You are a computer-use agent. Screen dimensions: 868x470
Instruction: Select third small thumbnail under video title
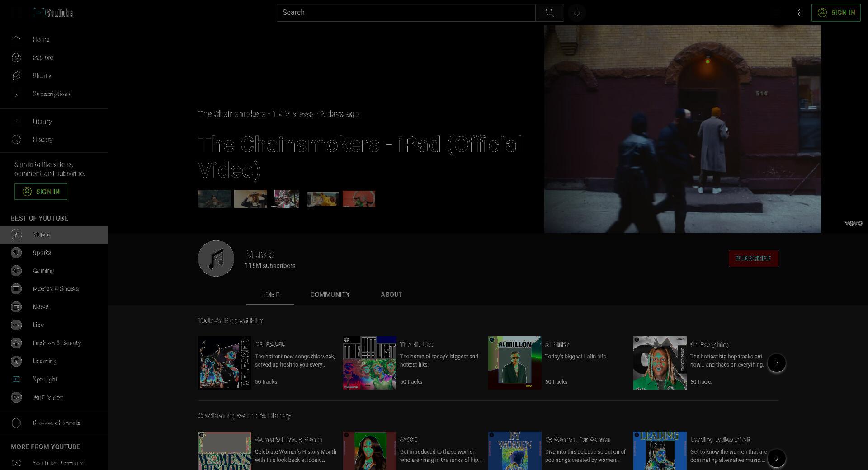click(x=287, y=199)
